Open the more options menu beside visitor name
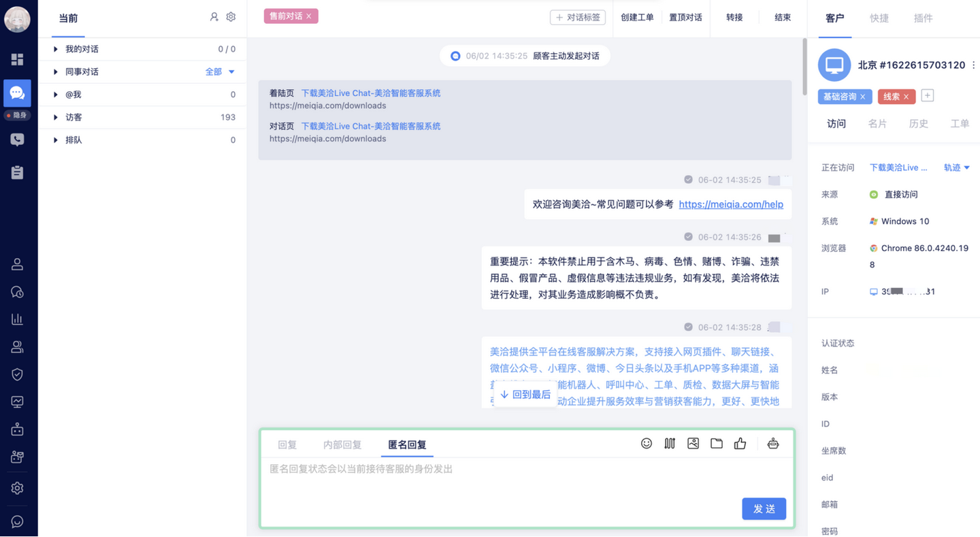The image size is (980, 537). point(973,65)
